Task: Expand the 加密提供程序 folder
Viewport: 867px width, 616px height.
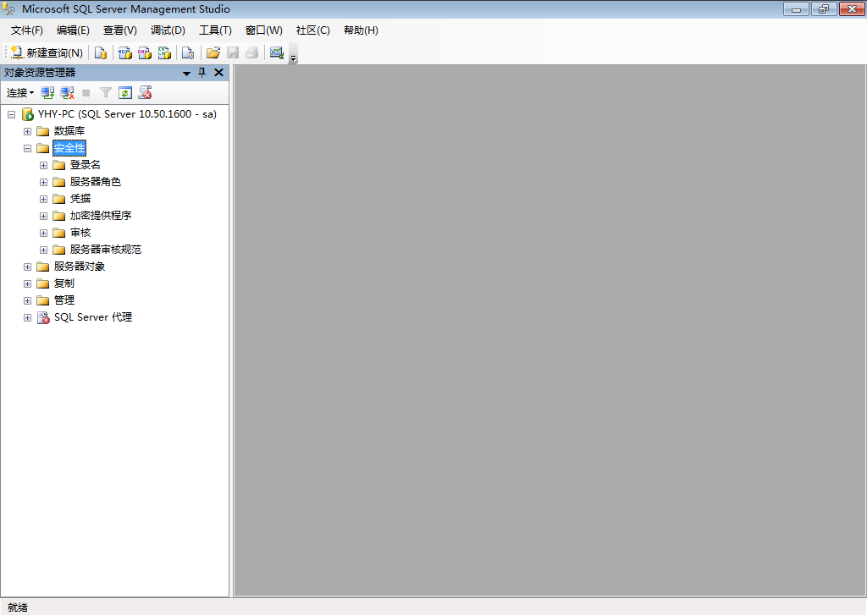Action: [x=43, y=216]
